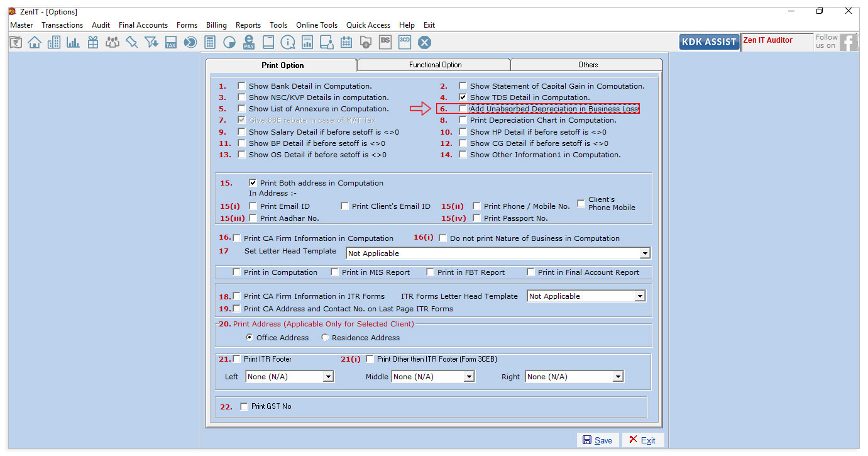Screen dimensions: 868x456
Task: Click the calendar toolbar icon
Action: (x=346, y=42)
